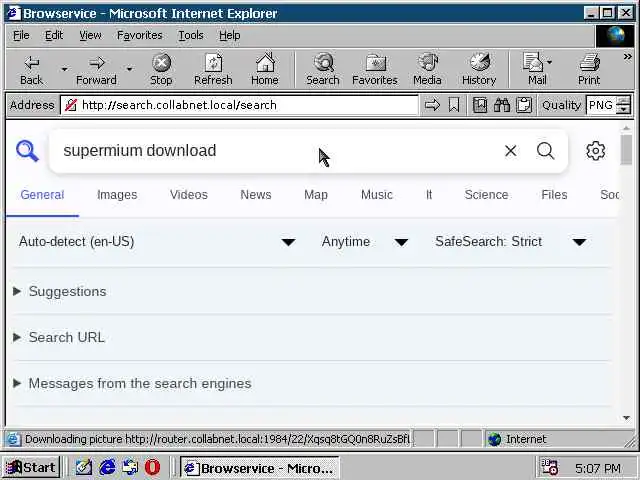Open the Forward history dropdown arrow
Image resolution: width=640 pixels, height=480 pixels.
[x=129, y=70]
